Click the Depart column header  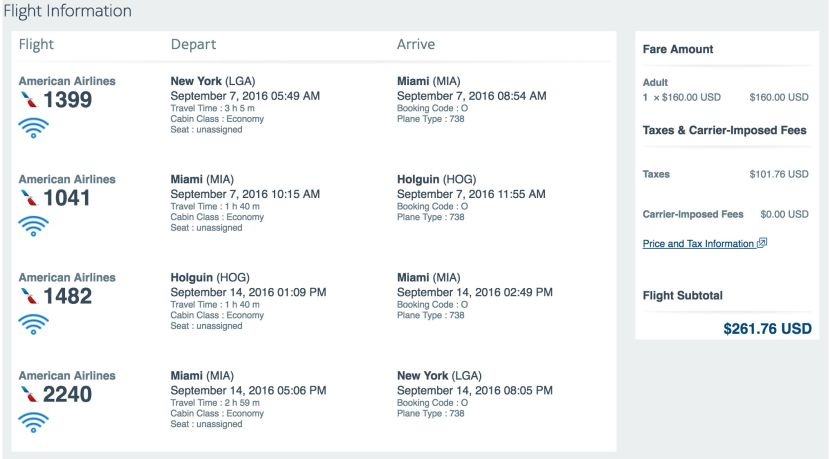pyautogui.click(x=193, y=44)
